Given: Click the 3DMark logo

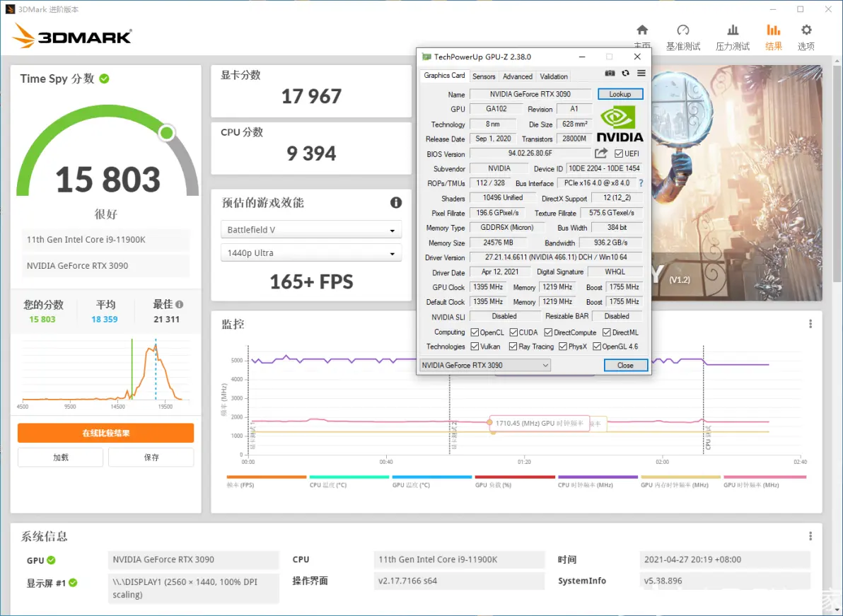Looking at the screenshot, I should pos(72,36).
